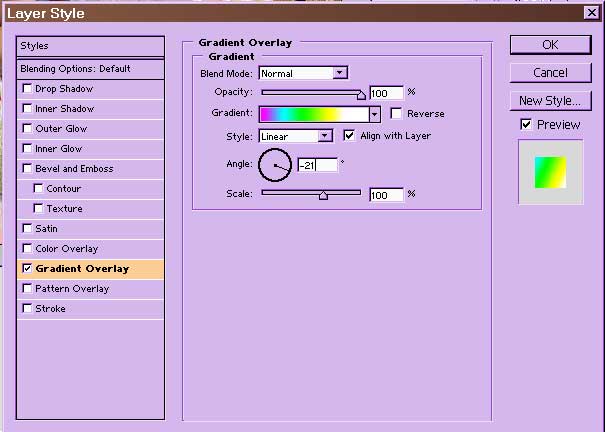Image resolution: width=605 pixels, height=432 pixels.
Task: Turn off the Preview checkbox
Action: [526, 125]
